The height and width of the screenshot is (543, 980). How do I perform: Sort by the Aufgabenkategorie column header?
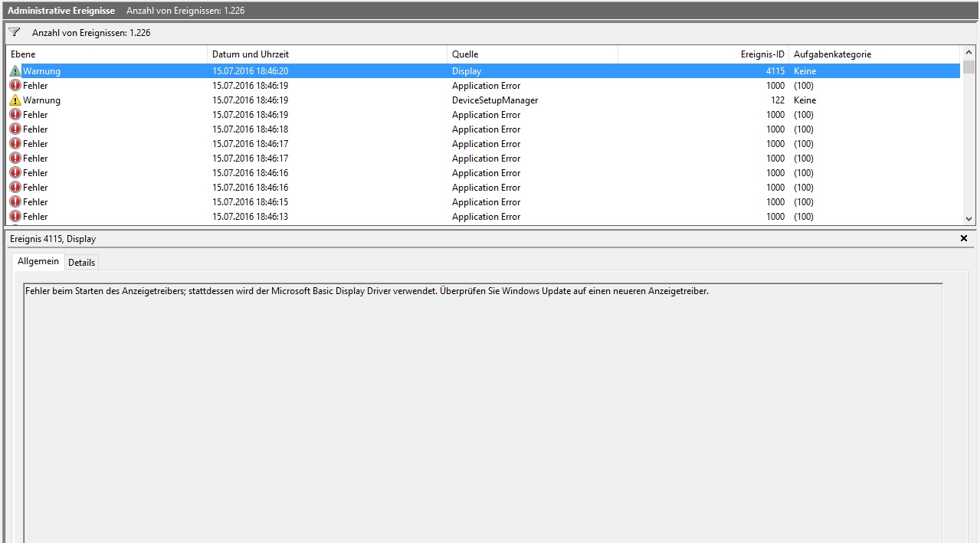point(874,54)
